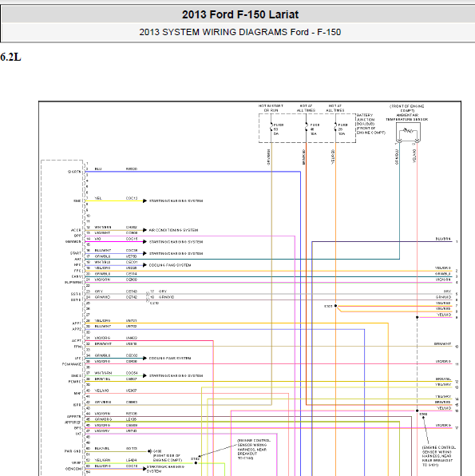Screen dimensions: 475x476
Task: Click the 'APP2' pin label
Action: click(77, 329)
